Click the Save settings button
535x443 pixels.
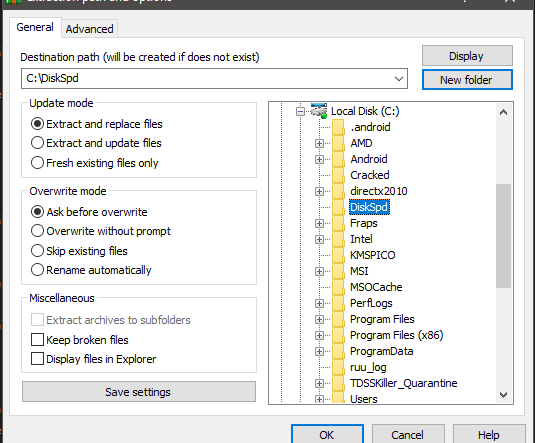[139, 392]
